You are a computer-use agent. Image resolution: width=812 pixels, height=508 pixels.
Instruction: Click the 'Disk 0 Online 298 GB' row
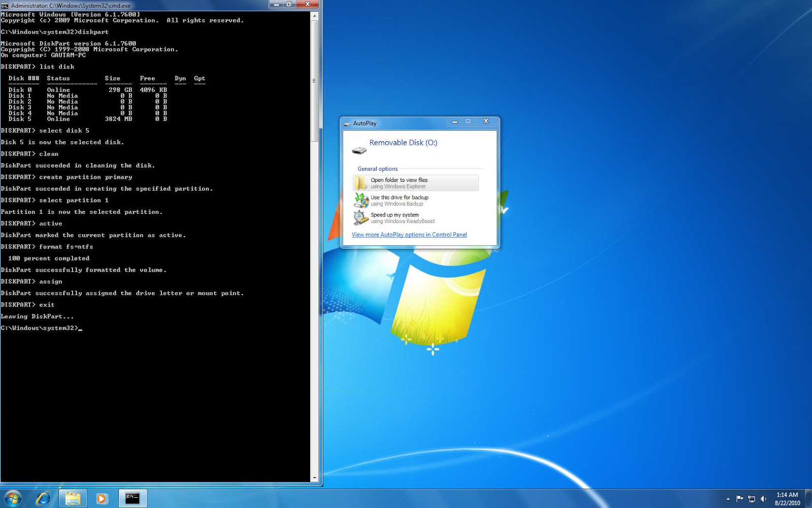[87, 90]
